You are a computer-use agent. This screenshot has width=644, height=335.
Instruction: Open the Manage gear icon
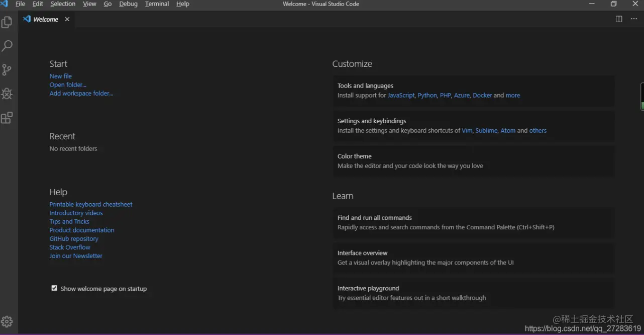pyautogui.click(x=7, y=322)
